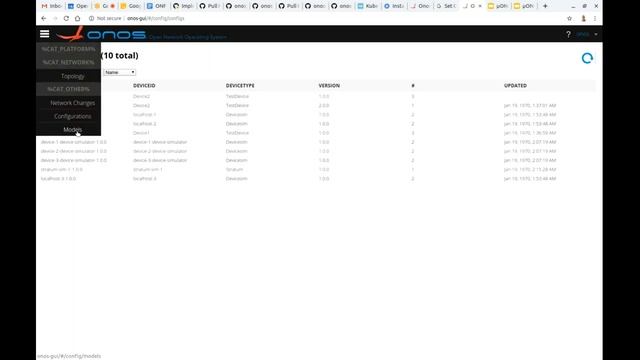Toggle the ONOS hamburger navigation menu
Image resolution: width=640 pixels, height=360 pixels.
[x=44, y=34]
